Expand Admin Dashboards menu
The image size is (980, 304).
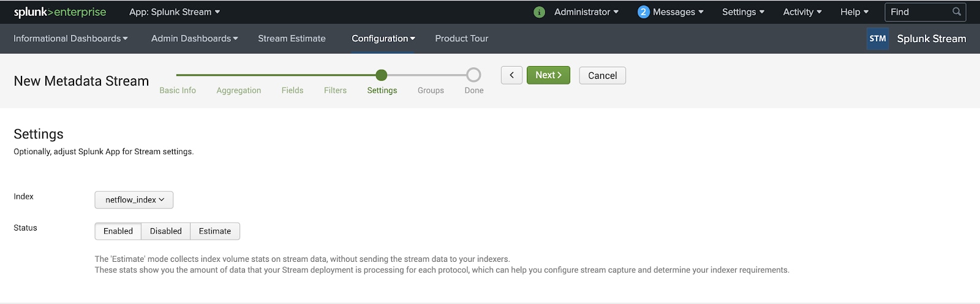tap(195, 39)
